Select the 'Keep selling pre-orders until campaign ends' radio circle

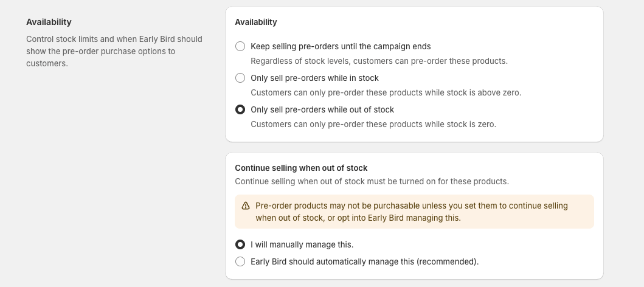pyautogui.click(x=240, y=46)
